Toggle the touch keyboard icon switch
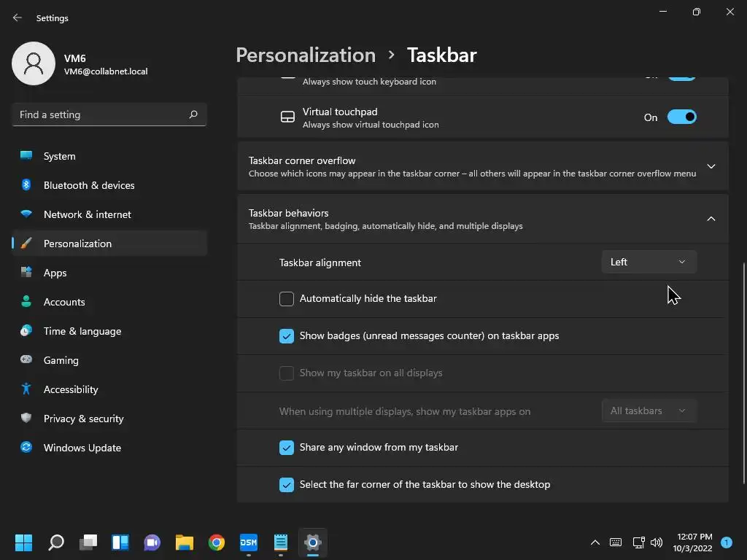This screenshot has width=747, height=560. [x=682, y=77]
